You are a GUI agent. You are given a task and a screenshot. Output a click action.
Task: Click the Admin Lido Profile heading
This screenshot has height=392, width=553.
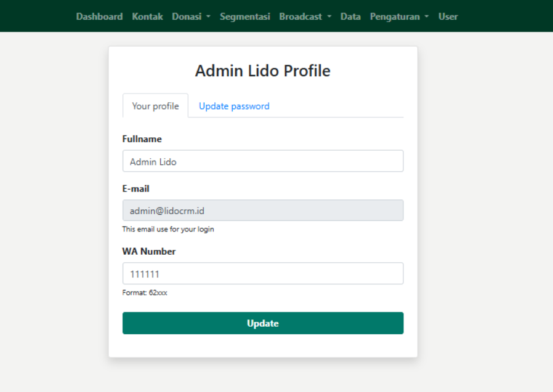tap(263, 71)
